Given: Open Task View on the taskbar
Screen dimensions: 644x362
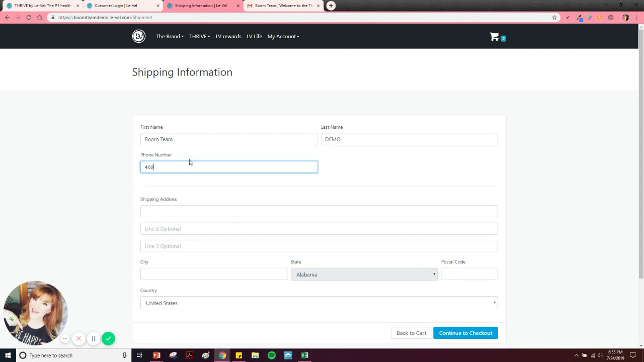Looking at the screenshot, I should [139, 355].
